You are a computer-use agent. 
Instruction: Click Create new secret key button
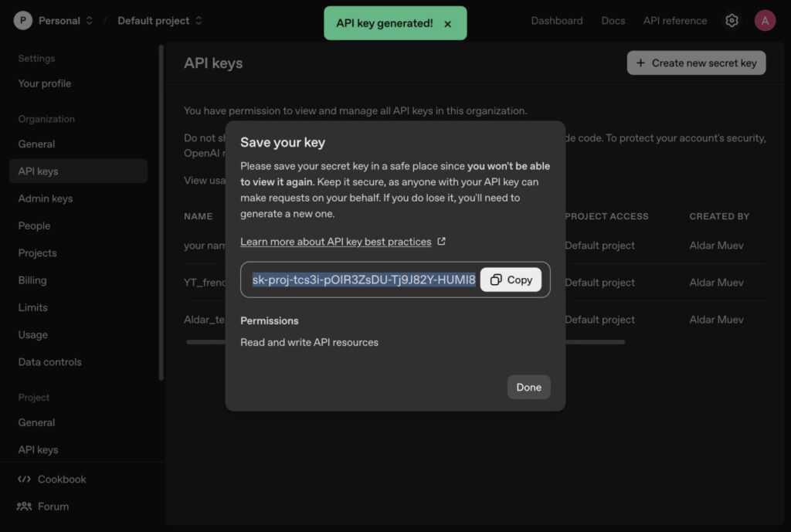tap(696, 63)
